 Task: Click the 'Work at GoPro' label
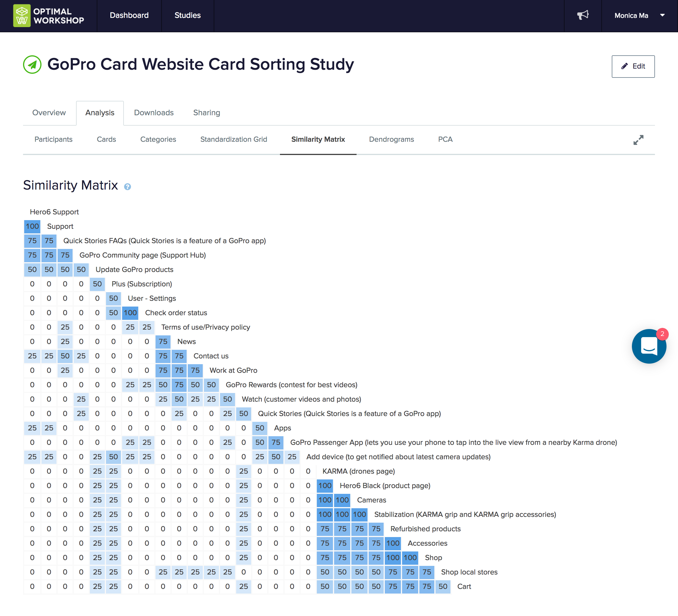coord(233,371)
